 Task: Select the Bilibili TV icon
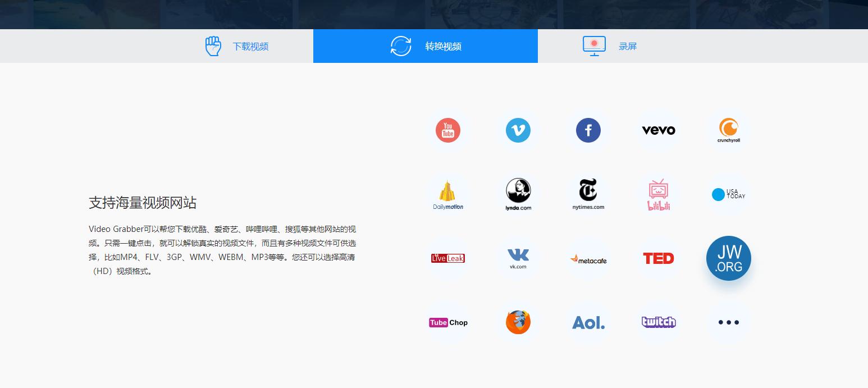(658, 194)
